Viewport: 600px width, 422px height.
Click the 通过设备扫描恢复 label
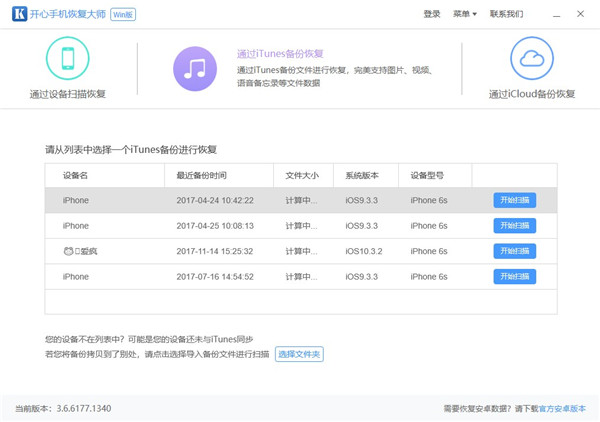[x=67, y=94]
